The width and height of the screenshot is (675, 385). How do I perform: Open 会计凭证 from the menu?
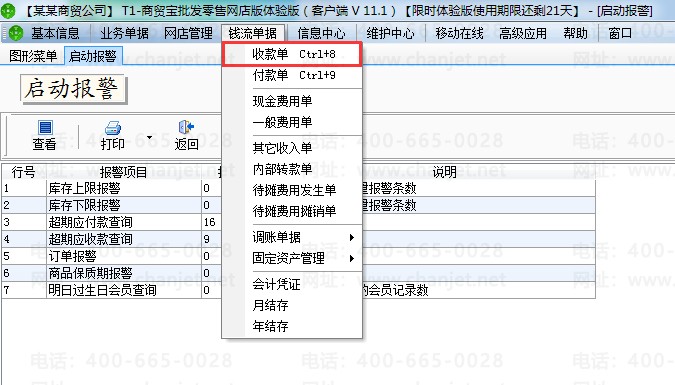pyautogui.click(x=292, y=284)
